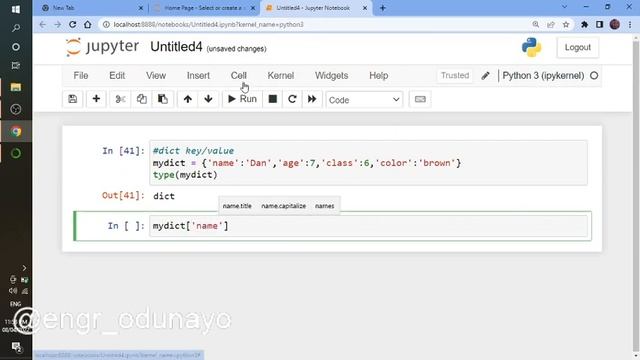Click the page vertical scrollbar
The width and height of the screenshot is (640, 360).
pyautogui.click(x=636, y=196)
